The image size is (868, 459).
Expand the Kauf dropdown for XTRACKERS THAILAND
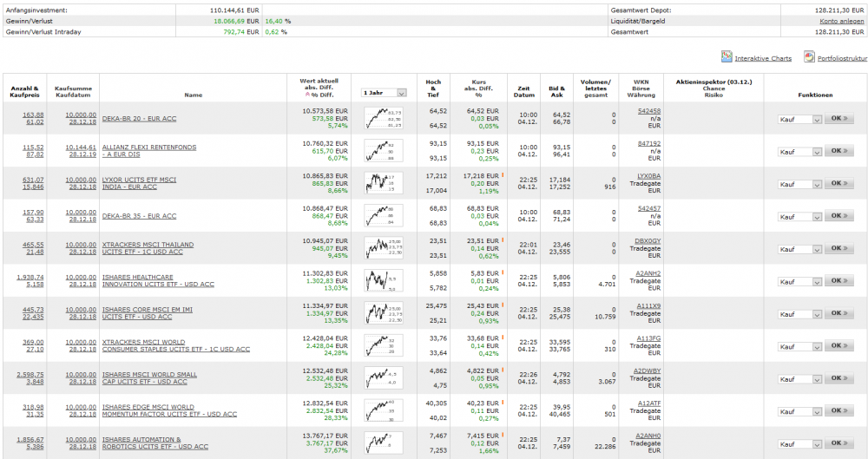[800, 249]
